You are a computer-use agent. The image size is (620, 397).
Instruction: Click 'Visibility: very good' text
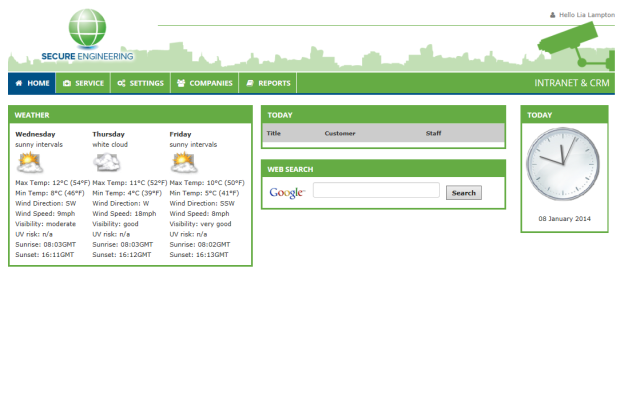click(x=200, y=224)
